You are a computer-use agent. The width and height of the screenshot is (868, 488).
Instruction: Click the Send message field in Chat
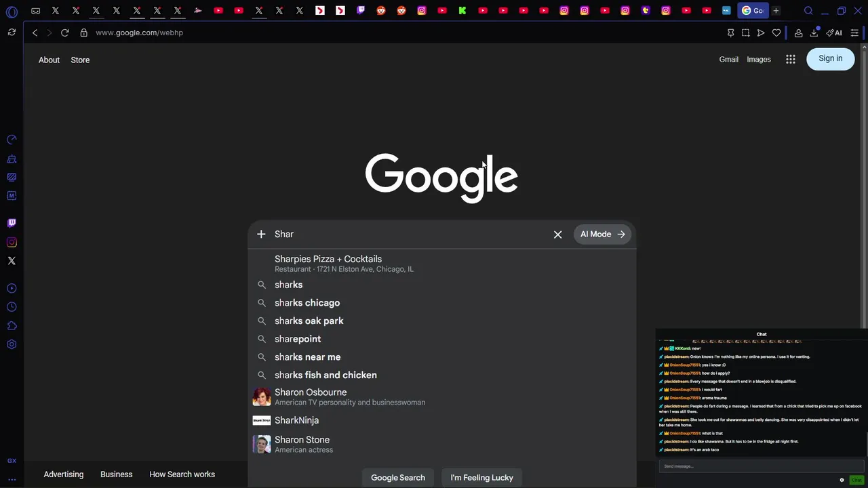pyautogui.click(x=761, y=466)
